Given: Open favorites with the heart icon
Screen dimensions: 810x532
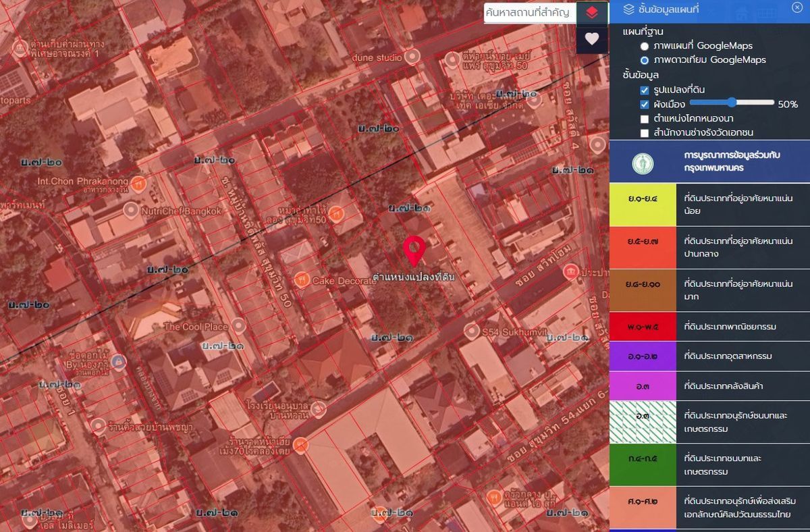Looking at the screenshot, I should tap(591, 38).
